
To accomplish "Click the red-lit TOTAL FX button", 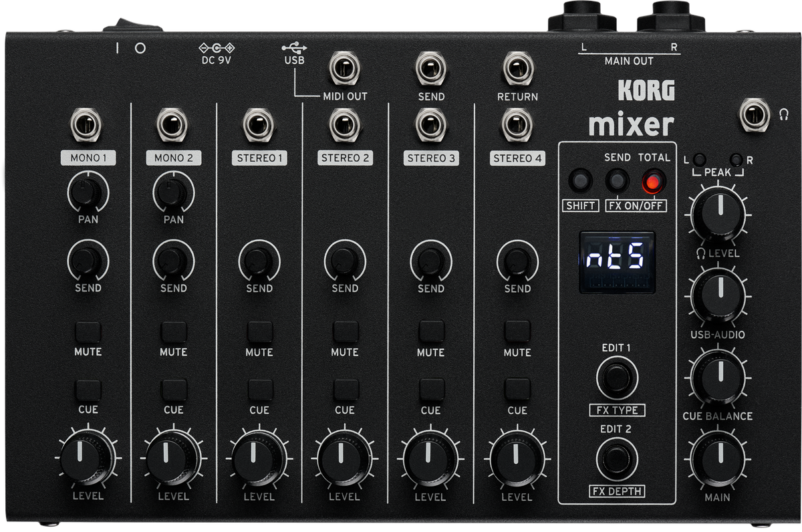I will point(654,181).
